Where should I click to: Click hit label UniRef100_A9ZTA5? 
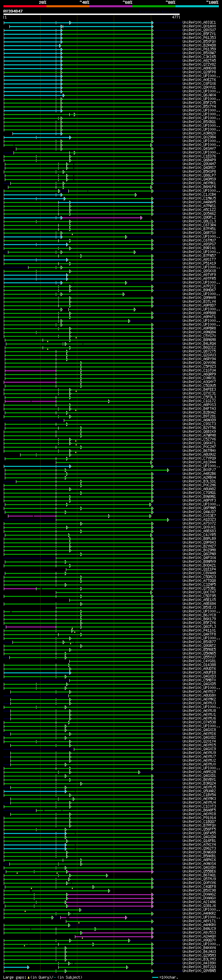(x=199, y=60)
